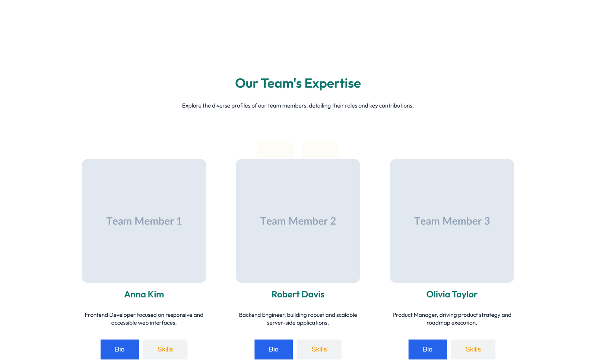The width and height of the screenshot is (596, 364).
Task: Click Robert Davis's Backend Engineer description
Action: pyautogui.click(x=298, y=319)
